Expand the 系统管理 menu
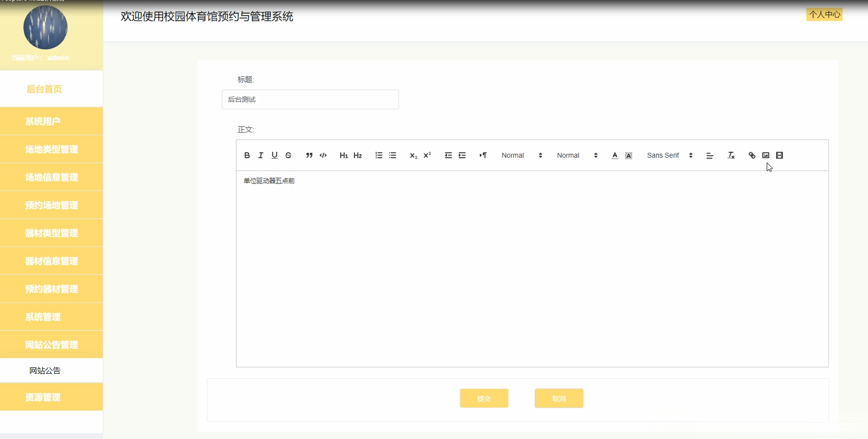 click(51, 317)
